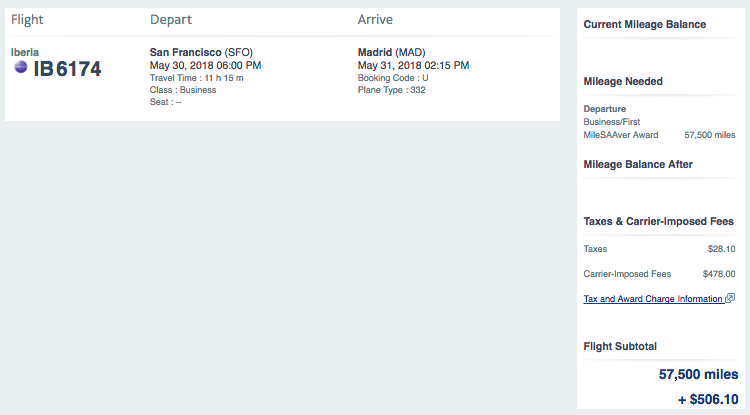750x415 pixels.
Task: Open Tax and Award Charge Information link
Action: pos(653,299)
